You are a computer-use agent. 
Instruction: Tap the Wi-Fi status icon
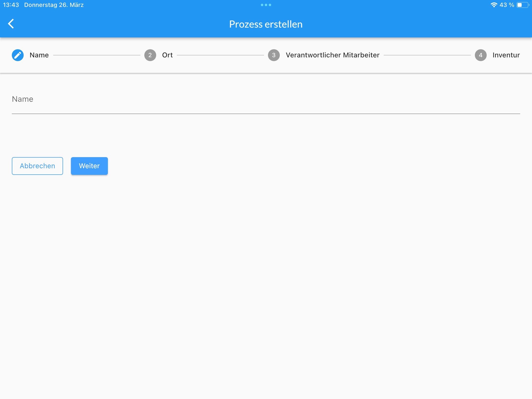click(x=494, y=5)
